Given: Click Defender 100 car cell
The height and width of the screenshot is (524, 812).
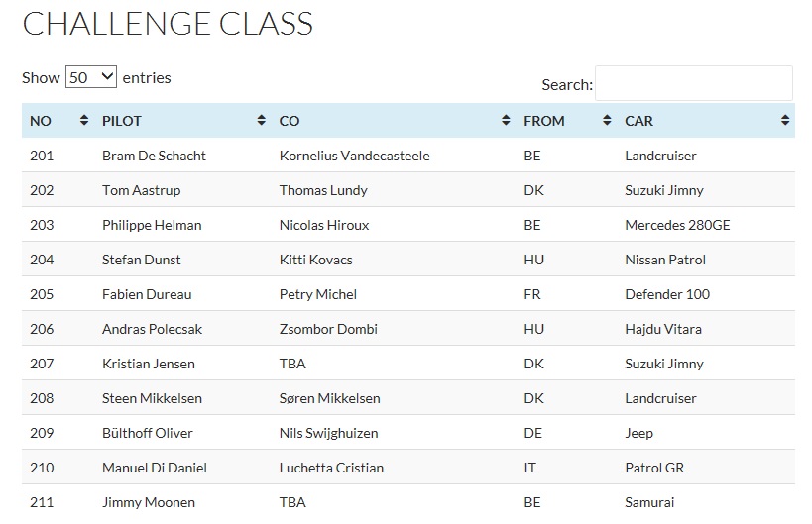Looking at the screenshot, I should click(x=667, y=294).
